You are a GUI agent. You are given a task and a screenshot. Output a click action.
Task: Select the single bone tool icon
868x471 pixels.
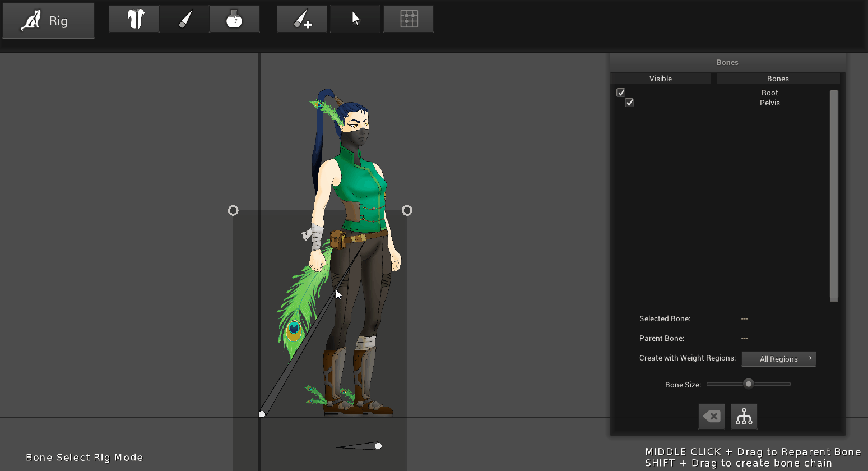184,20
